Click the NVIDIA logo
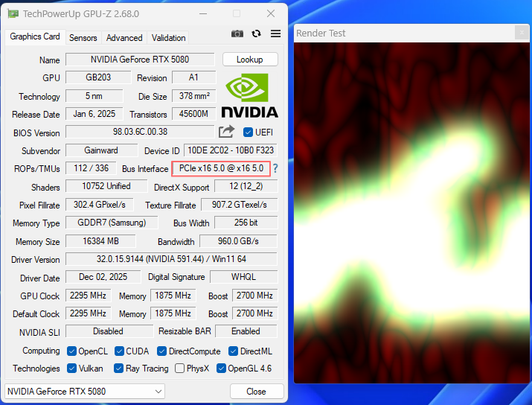The width and height of the screenshot is (532, 405). pyautogui.click(x=250, y=96)
